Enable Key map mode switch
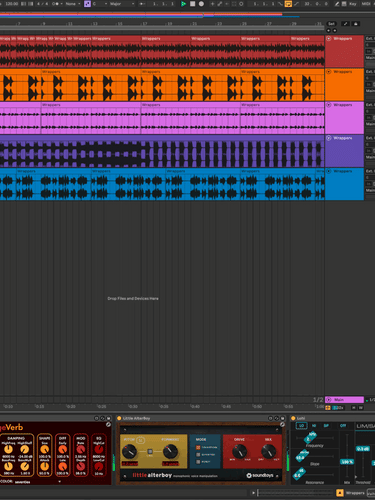 353,4
